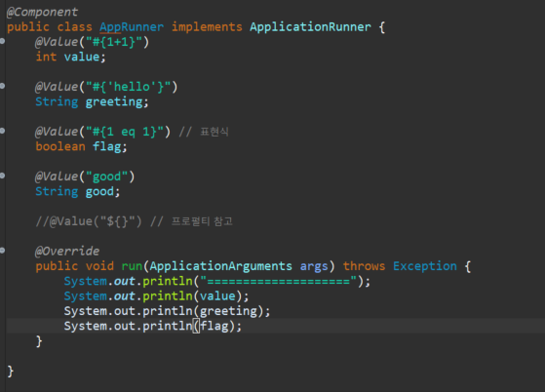Click 'value' inside println(value)

coord(217,296)
